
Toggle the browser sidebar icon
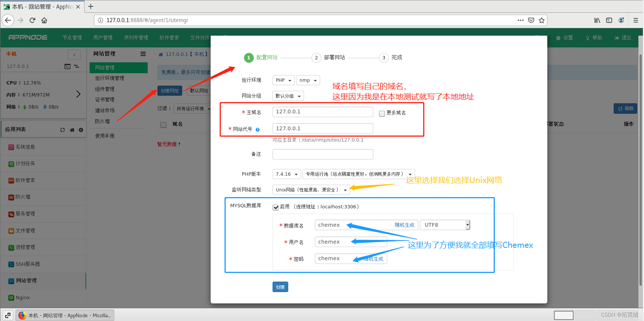609,20
